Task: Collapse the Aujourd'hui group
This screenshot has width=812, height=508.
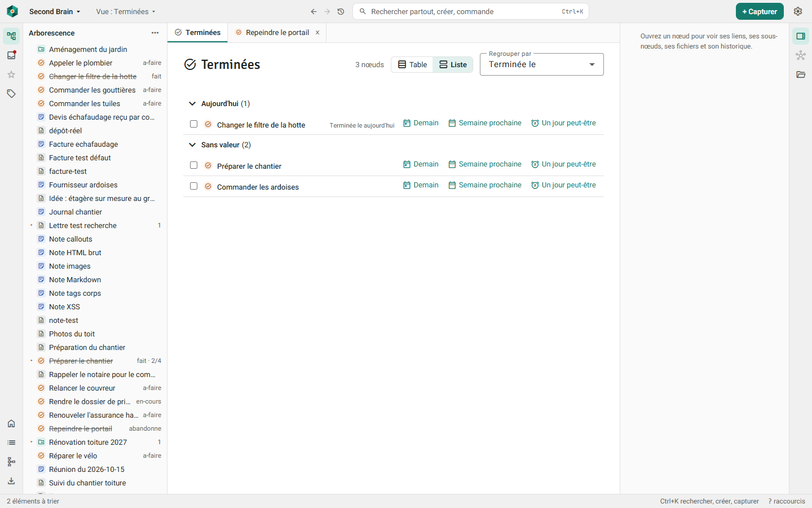Action: (192, 103)
